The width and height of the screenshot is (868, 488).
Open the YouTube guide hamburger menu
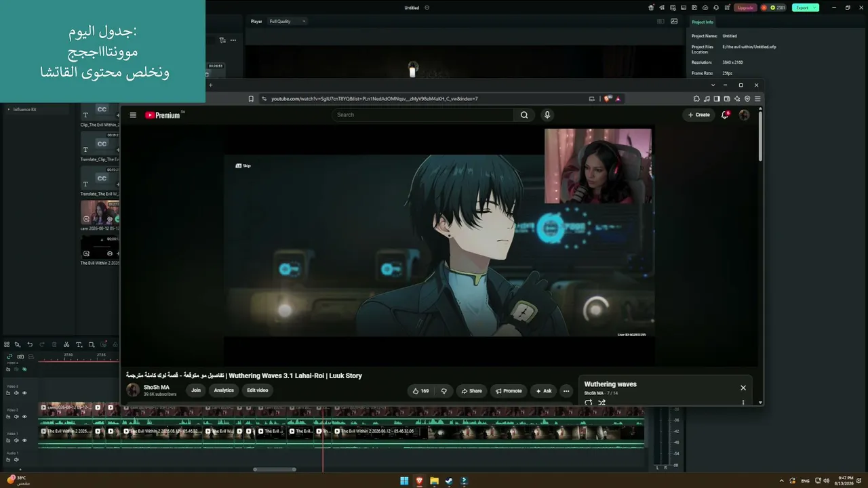click(x=133, y=115)
